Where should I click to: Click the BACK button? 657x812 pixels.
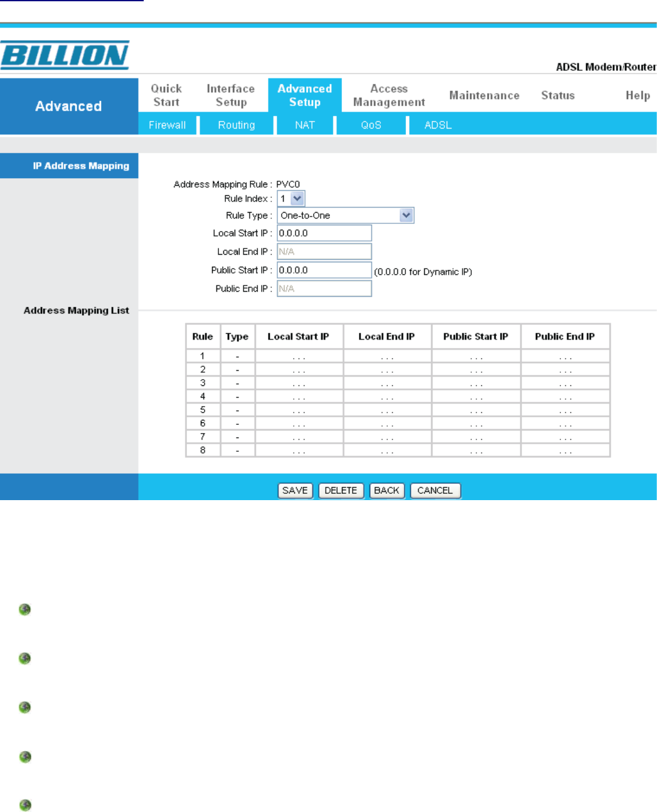[x=387, y=491]
